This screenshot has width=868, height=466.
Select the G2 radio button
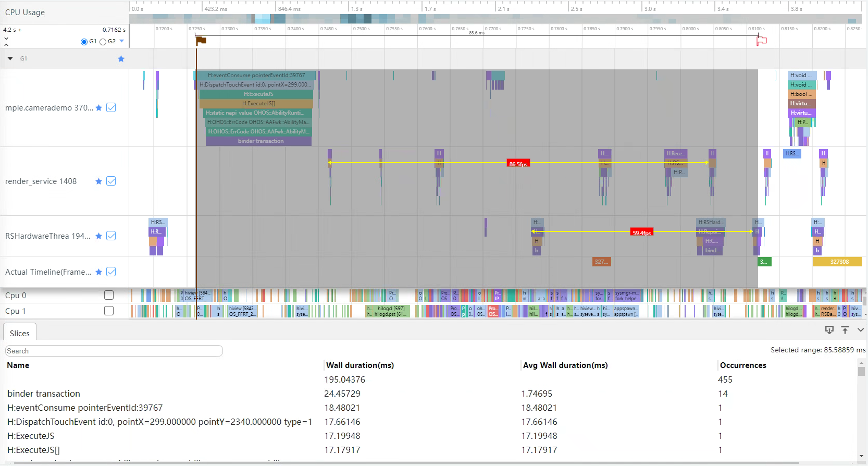coord(103,42)
